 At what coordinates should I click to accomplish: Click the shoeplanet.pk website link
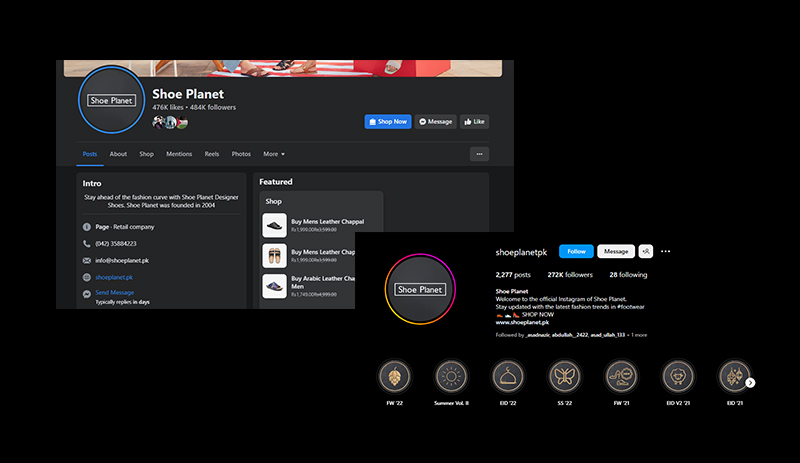click(x=114, y=277)
